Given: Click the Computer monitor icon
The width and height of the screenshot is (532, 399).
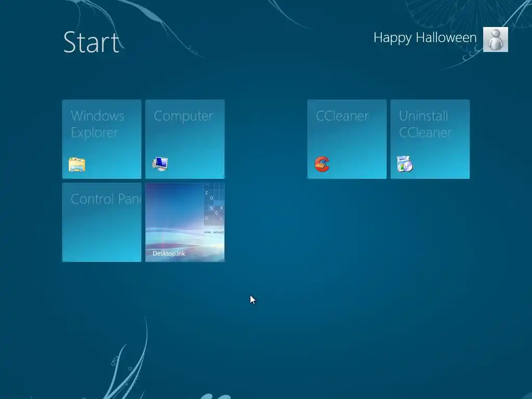Looking at the screenshot, I should point(160,164).
